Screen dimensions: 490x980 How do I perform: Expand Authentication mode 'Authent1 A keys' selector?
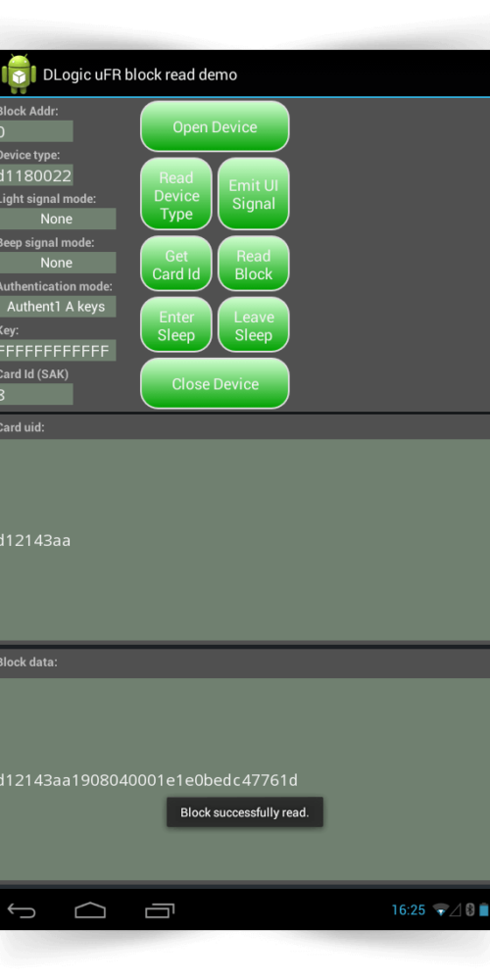pyautogui.click(x=57, y=306)
